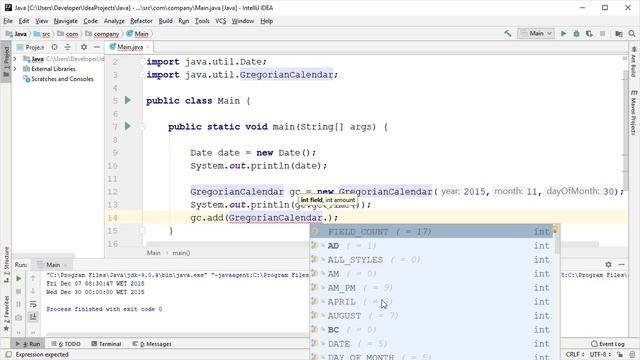Run with Coverage from the toolbar
The height and width of the screenshot is (360, 640).
(x=589, y=33)
